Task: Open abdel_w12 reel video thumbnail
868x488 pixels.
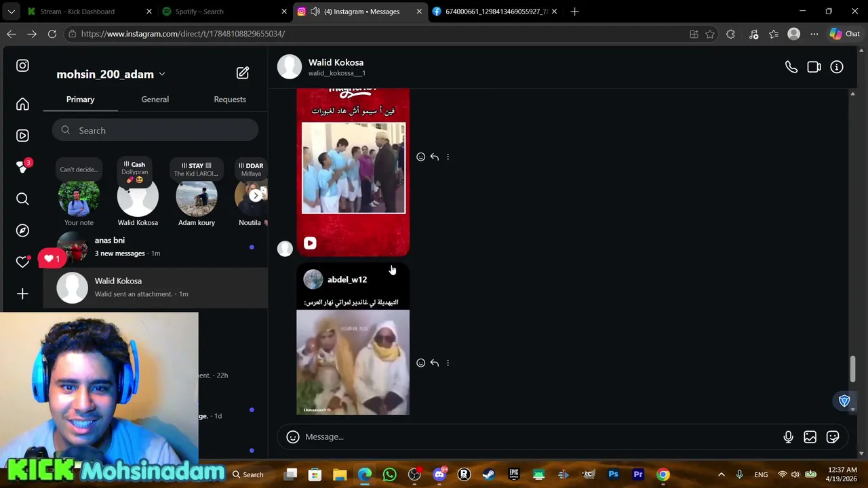Action: coord(353,362)
